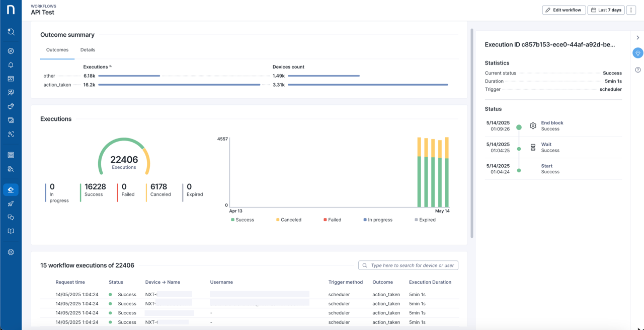
Task: Open the search icon in left sidebar
Action: click(11, 32)
